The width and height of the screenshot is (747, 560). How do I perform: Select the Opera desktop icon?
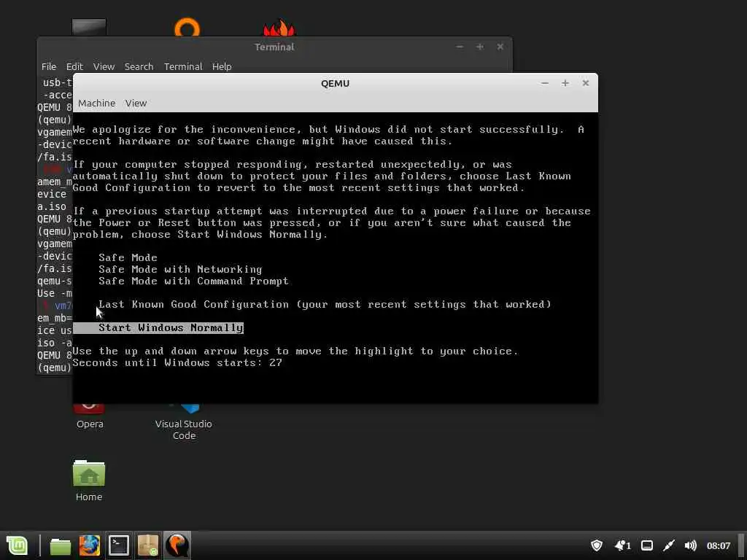pyautogui.click(x=90, y=416)
